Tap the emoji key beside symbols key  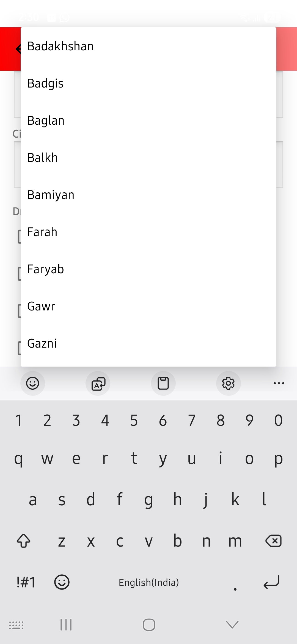coord(62,582)
